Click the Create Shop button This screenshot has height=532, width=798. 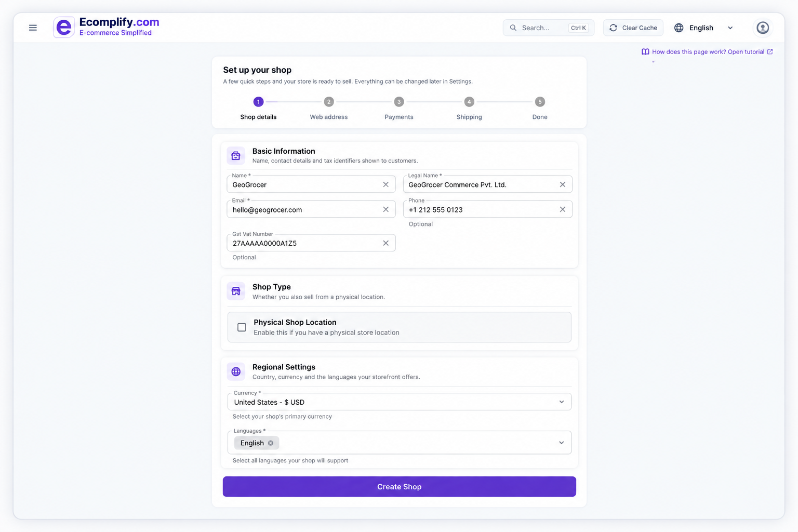400,487
